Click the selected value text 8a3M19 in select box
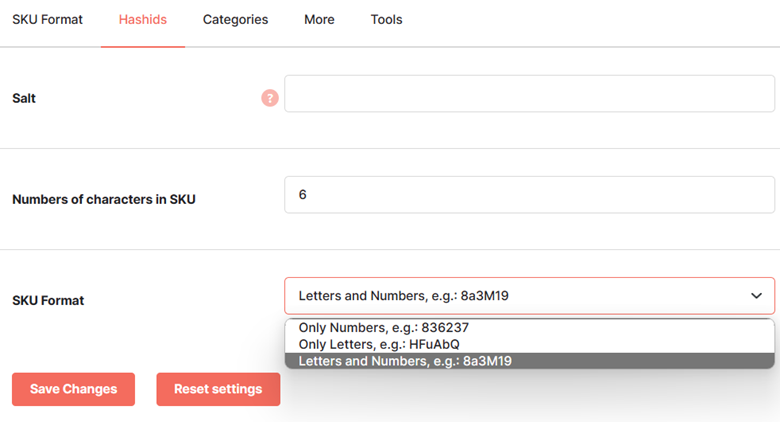Viewport: 780px width, 422px height. [x=485, y=296]
